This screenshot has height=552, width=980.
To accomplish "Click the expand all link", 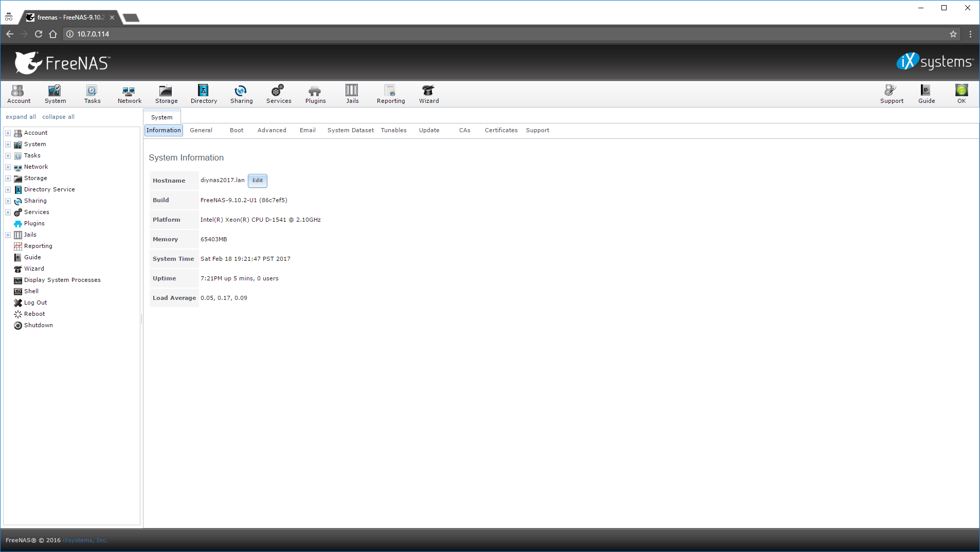I will pos(21,117).
